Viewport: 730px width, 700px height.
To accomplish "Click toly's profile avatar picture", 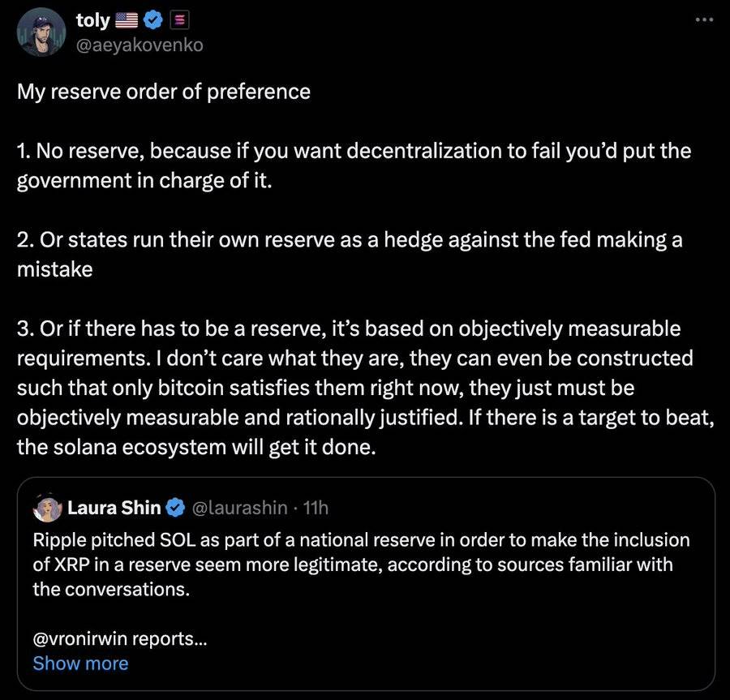I will point(44,32).
